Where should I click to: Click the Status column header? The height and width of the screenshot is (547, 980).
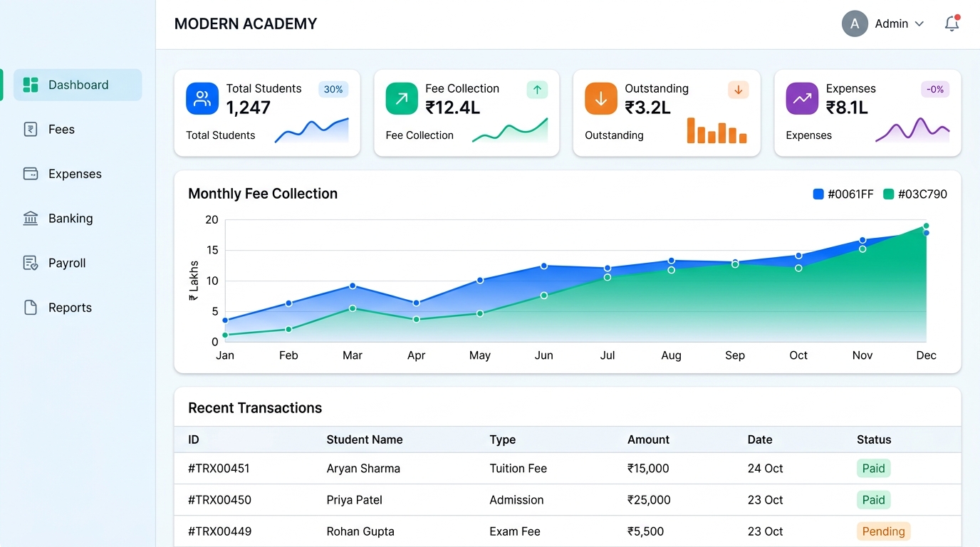874,439
